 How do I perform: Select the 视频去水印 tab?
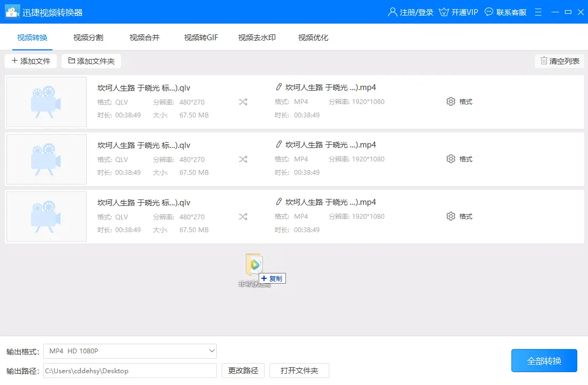pos(257,38)
